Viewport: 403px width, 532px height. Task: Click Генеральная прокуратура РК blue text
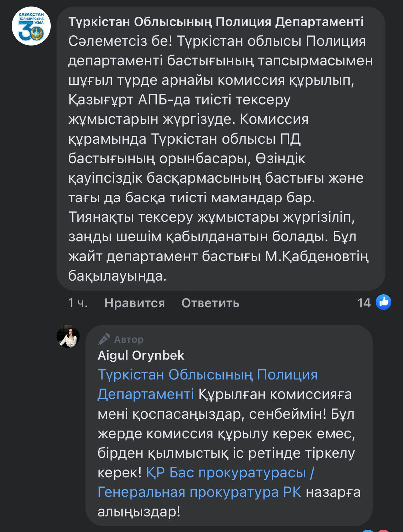pos(199,492)
